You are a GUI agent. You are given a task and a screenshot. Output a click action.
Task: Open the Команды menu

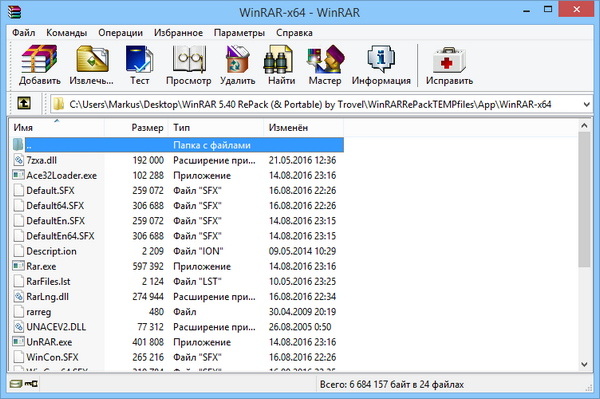[x=67, y=33]
